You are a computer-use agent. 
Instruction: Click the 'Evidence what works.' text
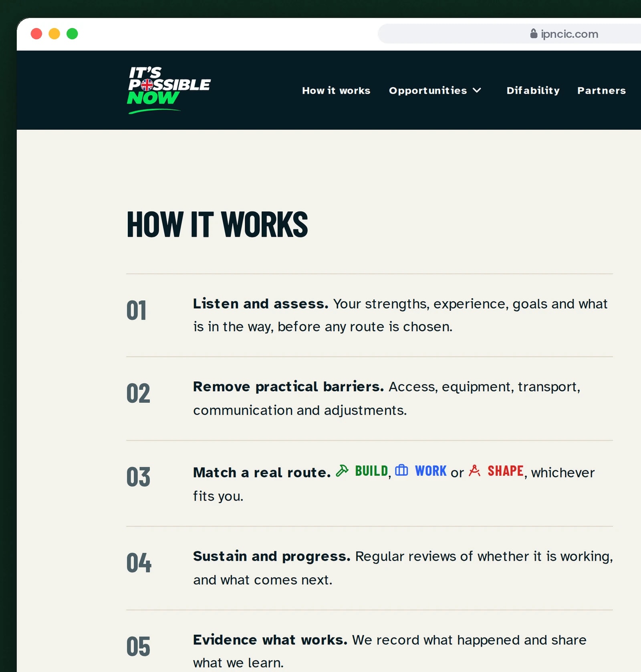270,640
